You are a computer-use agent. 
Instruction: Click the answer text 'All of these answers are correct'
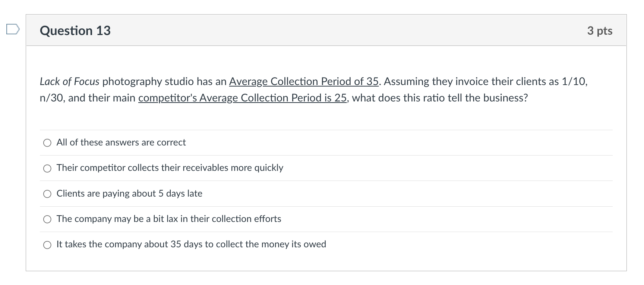tap(121, 142)
